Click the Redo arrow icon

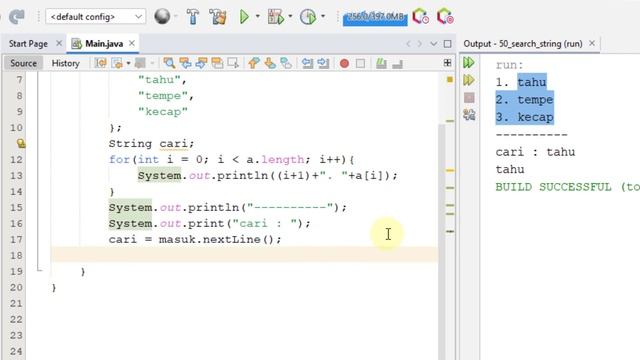pyautogui.click(x=17, y=17)
